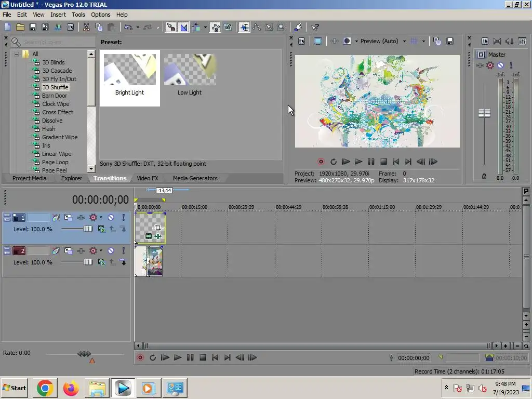This screenshot has width=532, height=399.
Task: Click the Undo arrow icon
Action: tap(128, 27)
